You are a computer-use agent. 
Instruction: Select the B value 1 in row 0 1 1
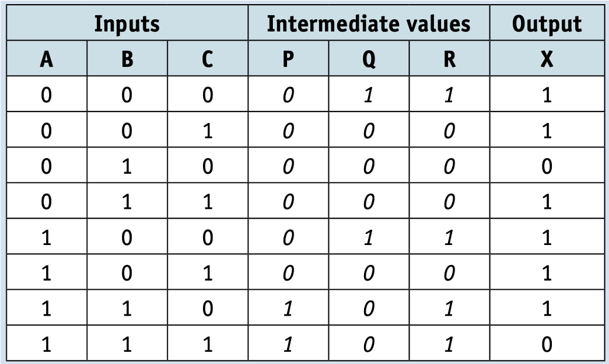point(127,201)
